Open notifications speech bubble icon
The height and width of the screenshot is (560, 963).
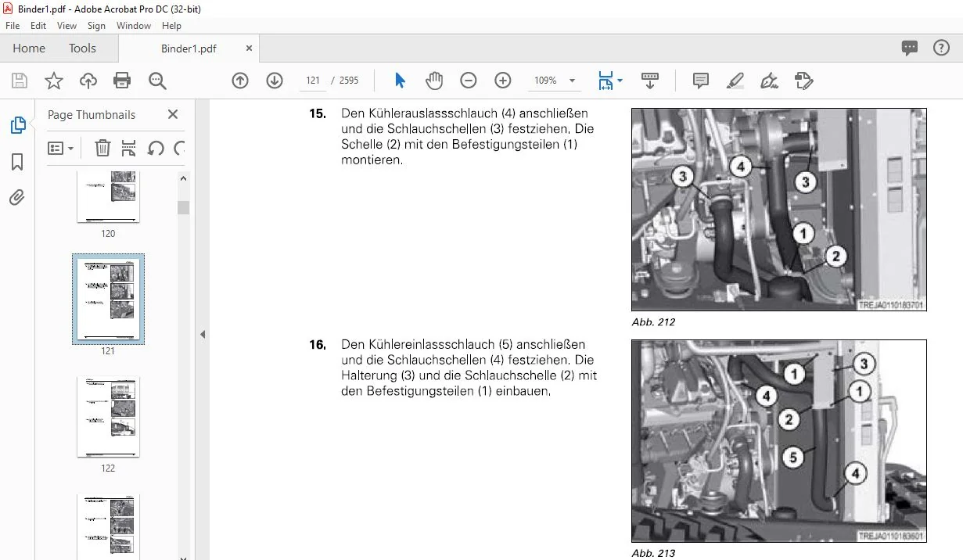(x=910, y=48)
